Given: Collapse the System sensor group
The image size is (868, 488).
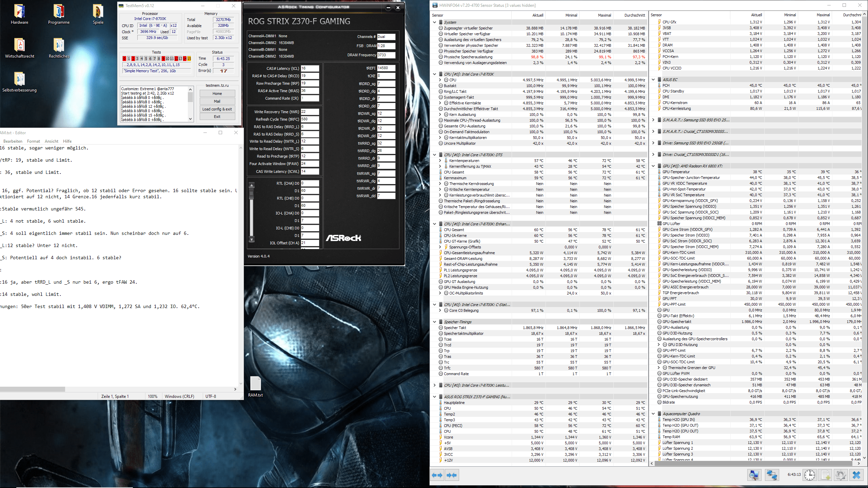Looking at the screenshot, I should pyautogui.click(x=434, y=22).
